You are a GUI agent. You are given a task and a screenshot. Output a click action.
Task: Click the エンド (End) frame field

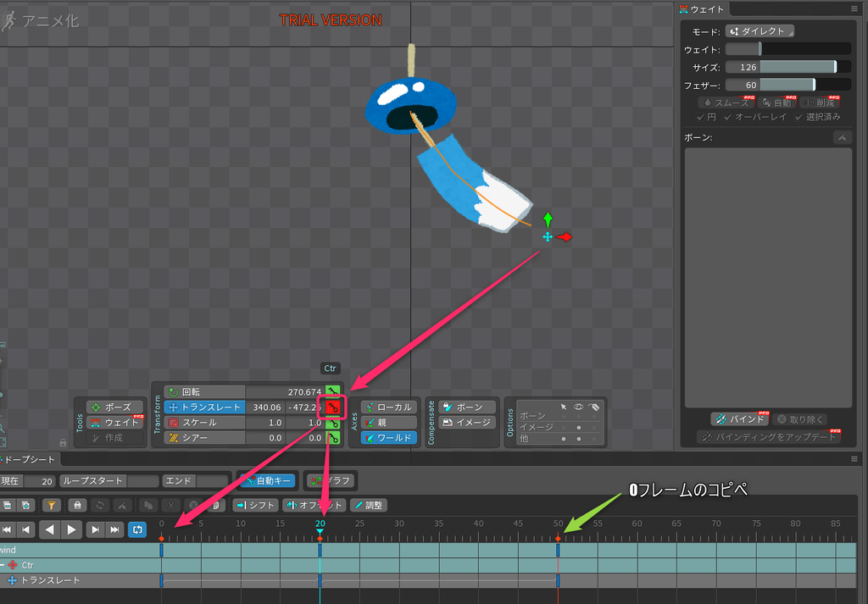click(212, 481)
